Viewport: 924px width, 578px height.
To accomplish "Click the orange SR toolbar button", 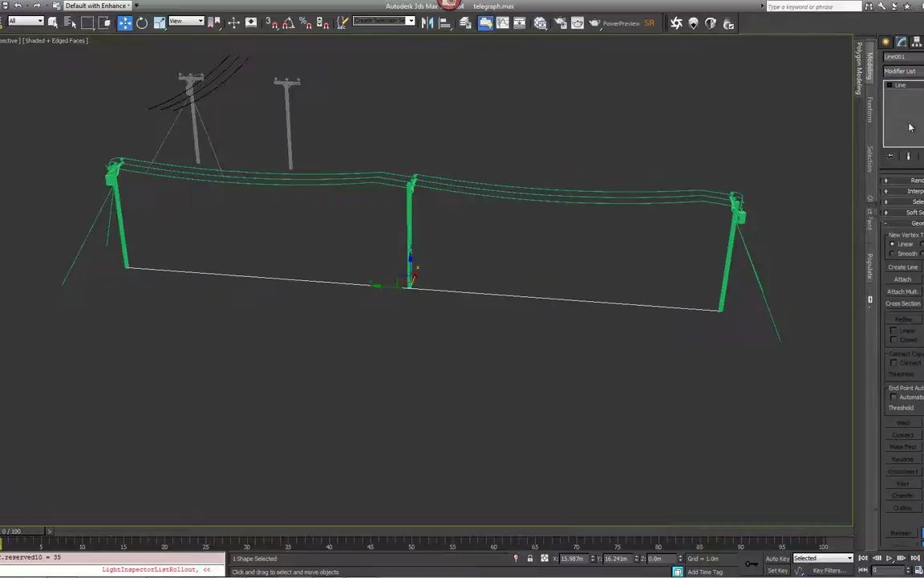I will (x=650, y=22).
